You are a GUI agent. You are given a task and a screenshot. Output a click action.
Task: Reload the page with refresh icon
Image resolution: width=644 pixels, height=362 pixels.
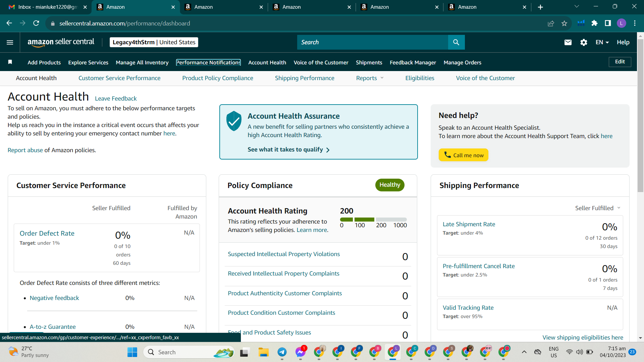click(x=36, y=23)
